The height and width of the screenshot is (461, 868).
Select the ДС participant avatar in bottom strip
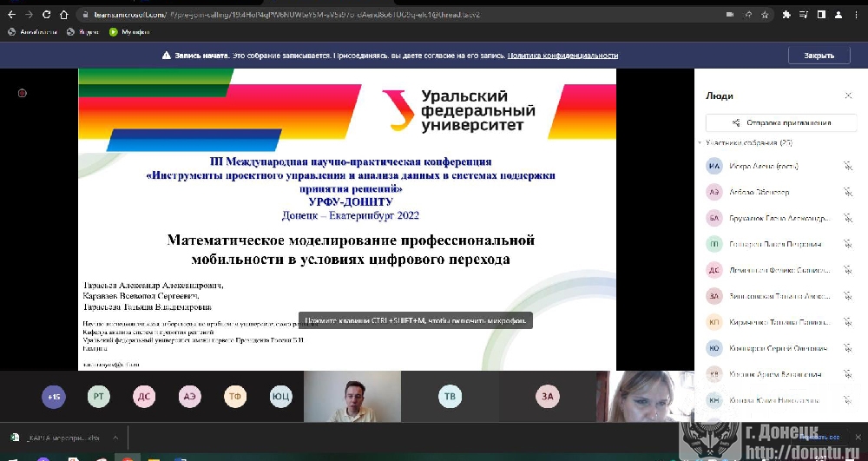144,397
